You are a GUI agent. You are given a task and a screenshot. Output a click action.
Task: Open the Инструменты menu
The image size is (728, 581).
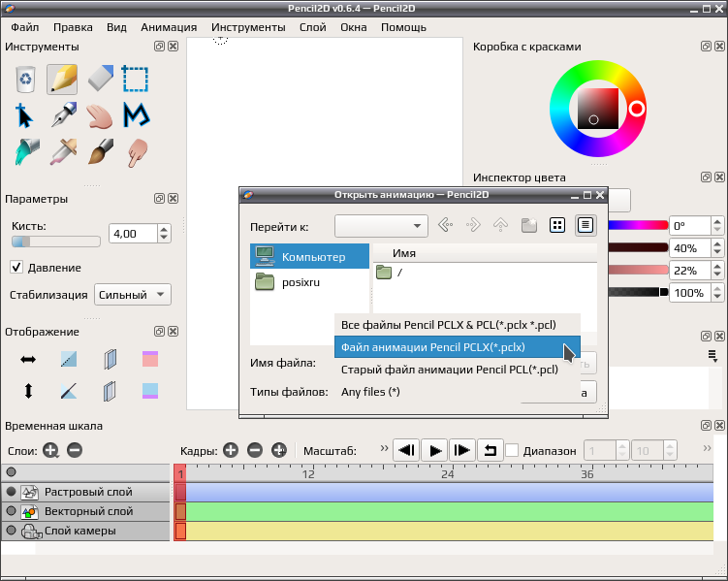248,27
